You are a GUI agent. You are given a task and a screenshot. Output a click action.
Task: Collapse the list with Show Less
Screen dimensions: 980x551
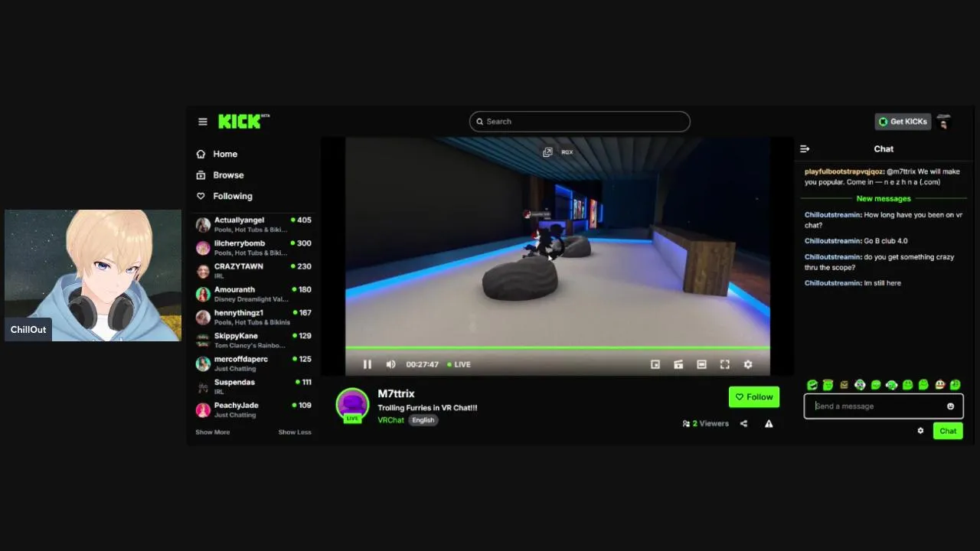coord(295,432)
